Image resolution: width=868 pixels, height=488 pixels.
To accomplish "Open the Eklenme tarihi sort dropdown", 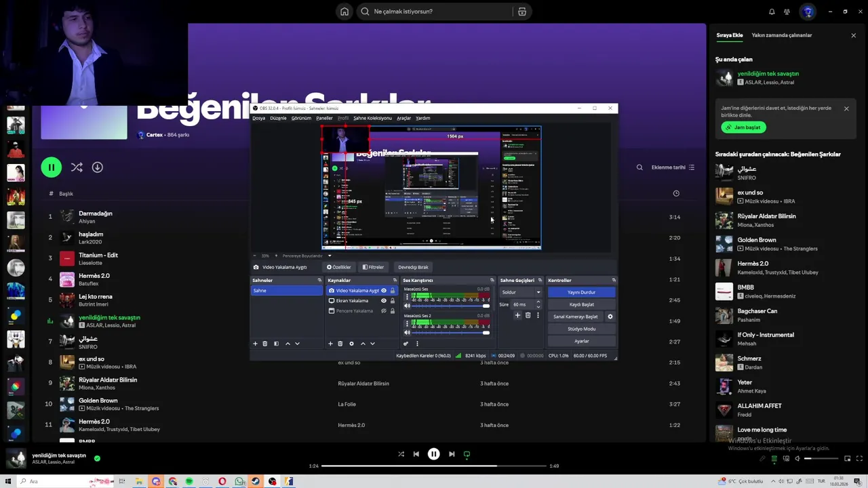I will pos(673,167).
